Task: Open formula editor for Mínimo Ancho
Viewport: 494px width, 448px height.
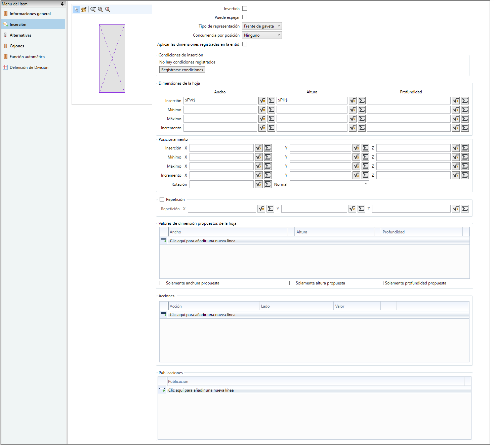Action: (262, 109)
